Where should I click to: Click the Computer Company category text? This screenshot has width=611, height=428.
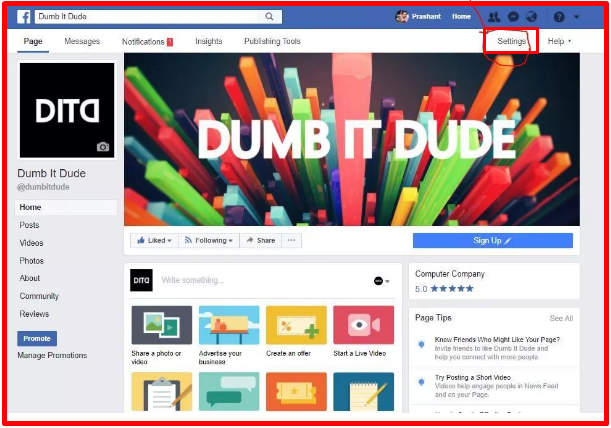click(450, 274)
